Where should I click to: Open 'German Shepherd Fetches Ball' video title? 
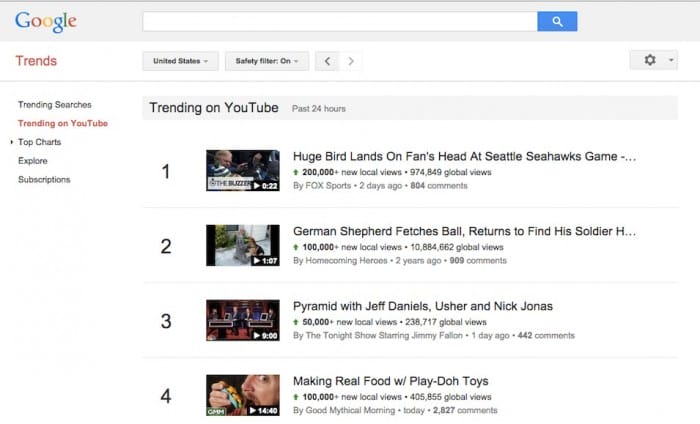pyautogui.click(x=464, y=231)
